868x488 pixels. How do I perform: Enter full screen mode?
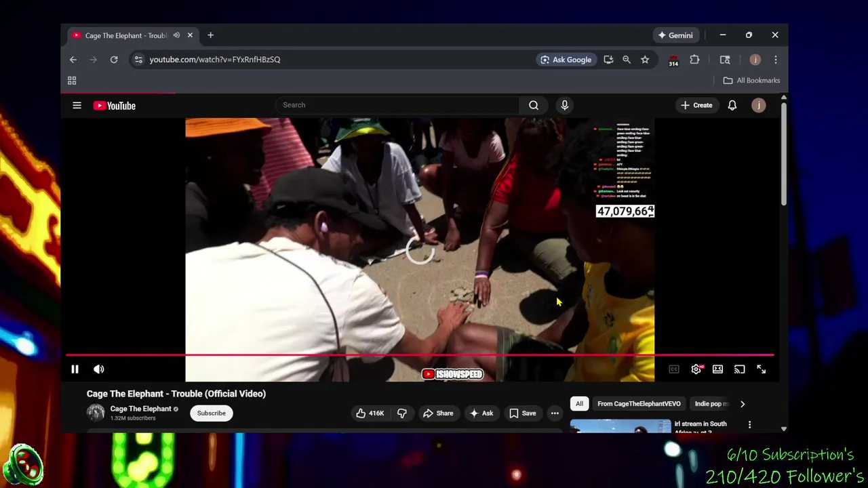pyautogui.click(x=761, y=369)
